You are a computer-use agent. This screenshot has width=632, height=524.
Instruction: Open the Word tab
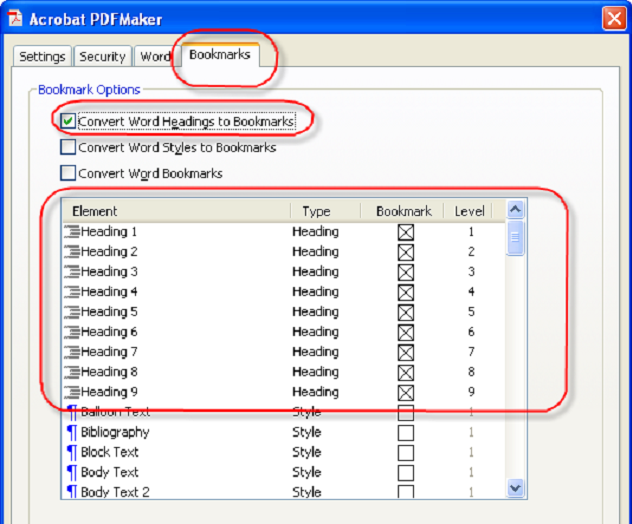tap(155, 56)
